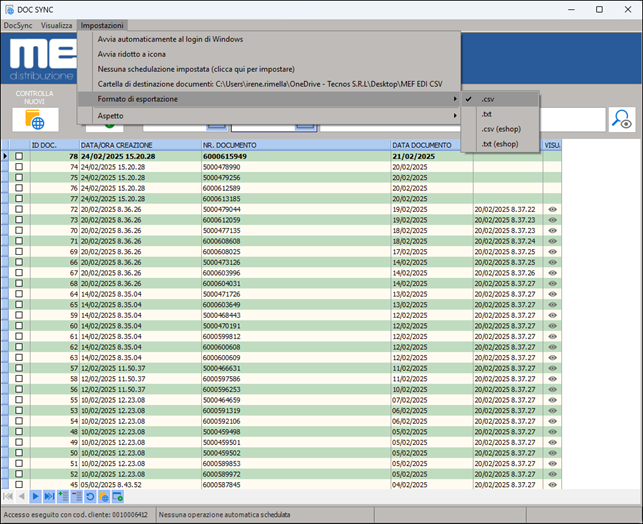Go to next record in navigator

35,496
